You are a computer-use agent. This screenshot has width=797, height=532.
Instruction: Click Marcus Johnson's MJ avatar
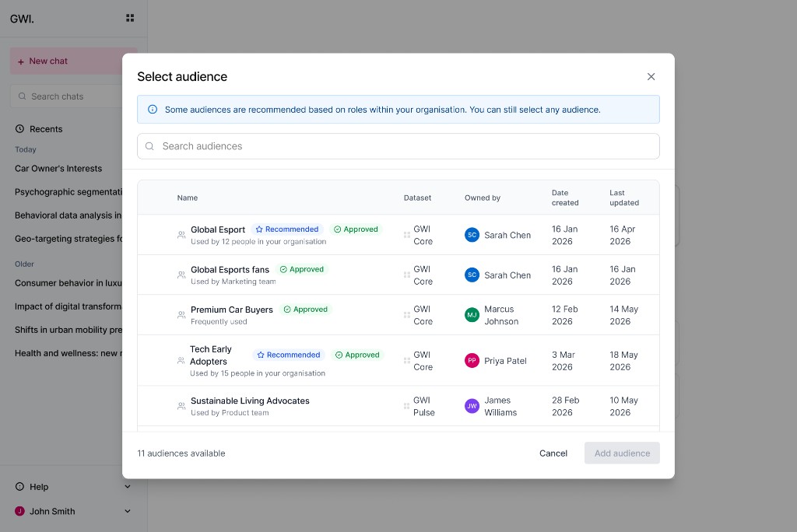point(472,315)
